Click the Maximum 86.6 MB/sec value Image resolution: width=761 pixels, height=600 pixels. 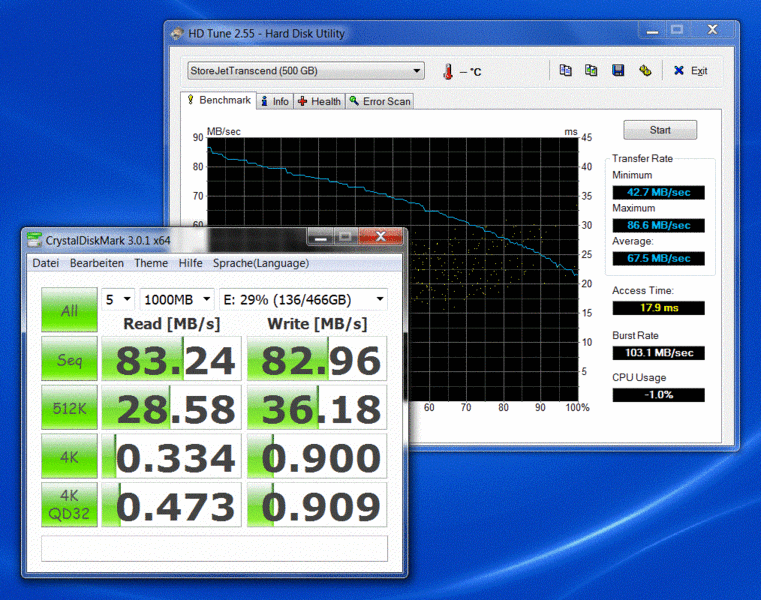pos(659,225)
